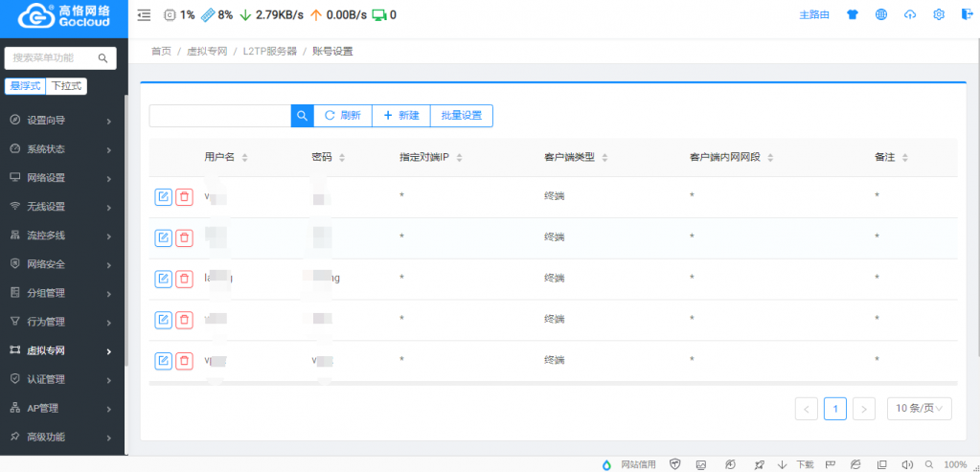Open the 10 条/页 page size dropdown
This screenshot has height=472, width=980.
[919, 410]
